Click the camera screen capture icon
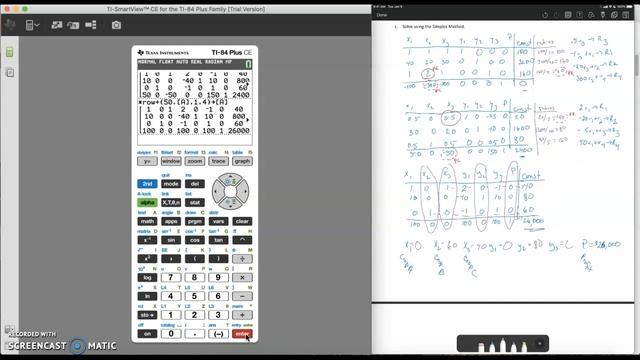This screenshot has width=640, height=360. tap(116, 25)
